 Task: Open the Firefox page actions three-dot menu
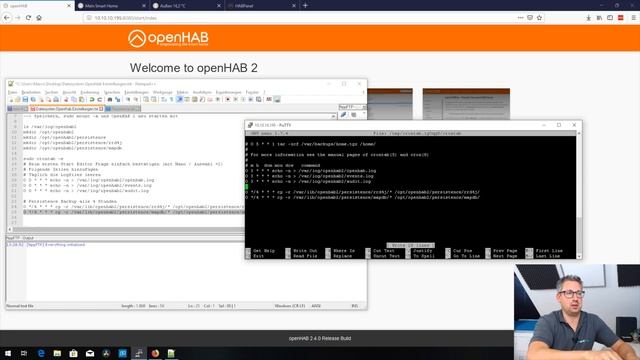pos(520,18)
